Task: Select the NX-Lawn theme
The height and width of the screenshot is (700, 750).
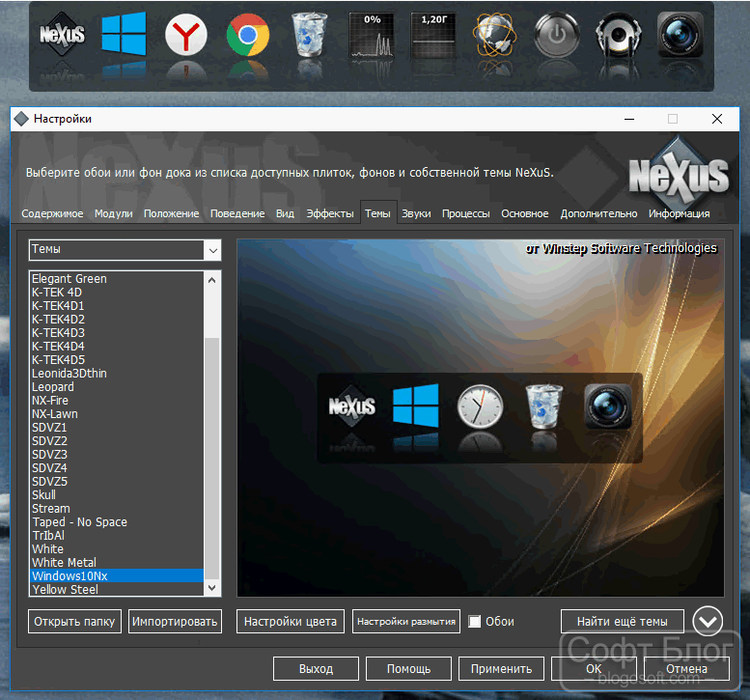Action: click(x=117, y=414)
